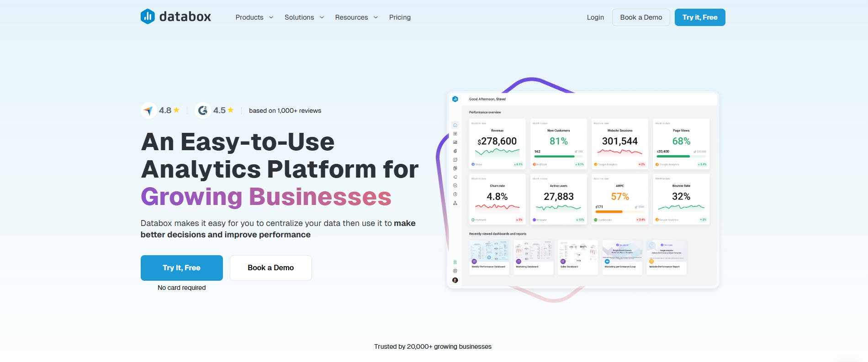Image resolution: width=868 pixels, height=362 pixels.
Task: Click the 32% Bounce Rate value
Action: coord(681,196)
